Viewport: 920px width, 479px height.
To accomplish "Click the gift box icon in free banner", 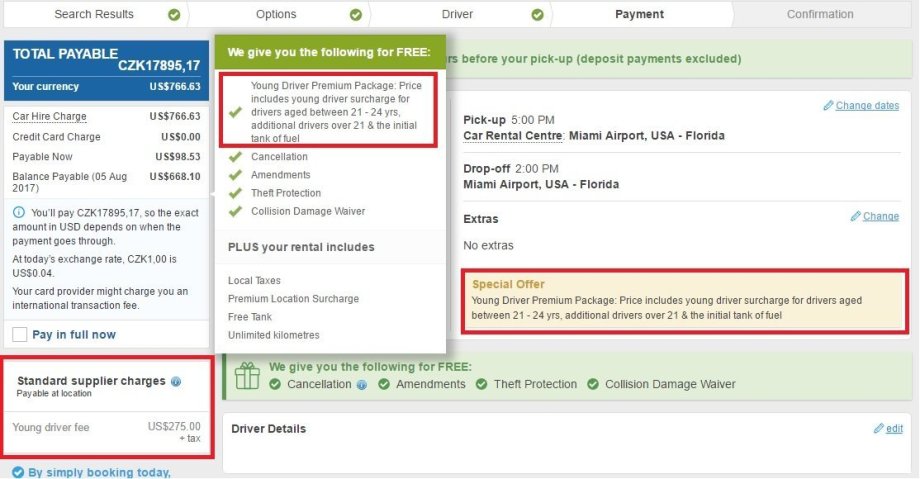I will [x=247, y=377].
